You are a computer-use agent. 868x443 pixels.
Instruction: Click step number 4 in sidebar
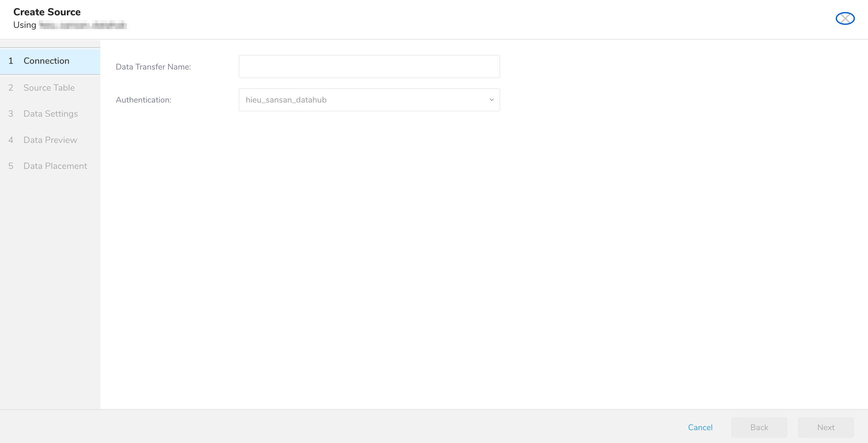pyautogui.click(x=11, y=140)
